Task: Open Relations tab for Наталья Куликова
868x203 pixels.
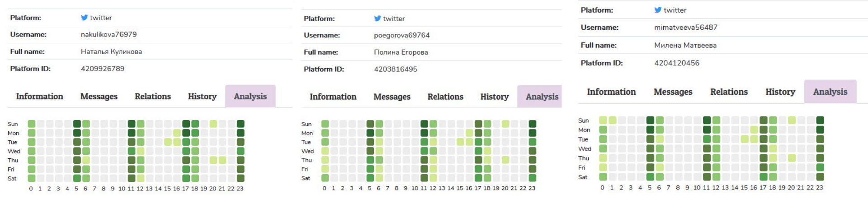Action: pos(153,97)
